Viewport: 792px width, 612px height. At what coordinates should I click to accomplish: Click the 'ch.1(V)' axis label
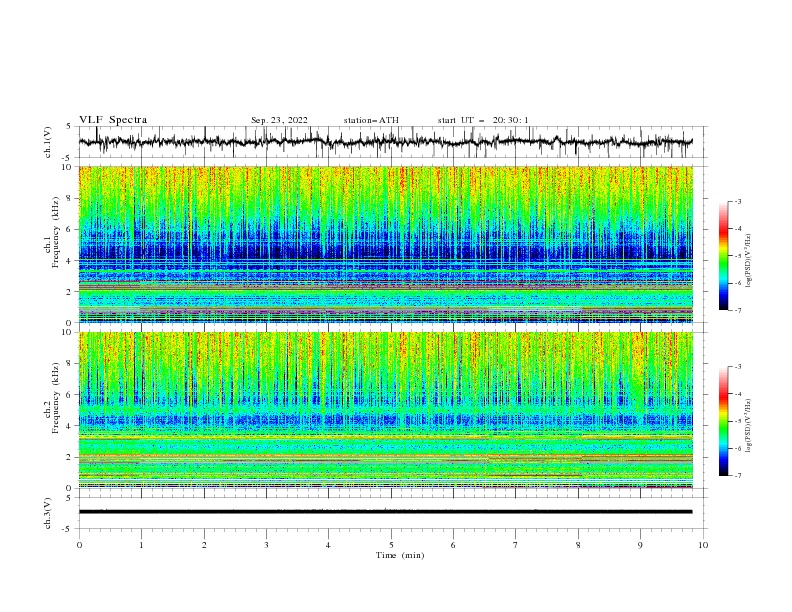[48, 142]
